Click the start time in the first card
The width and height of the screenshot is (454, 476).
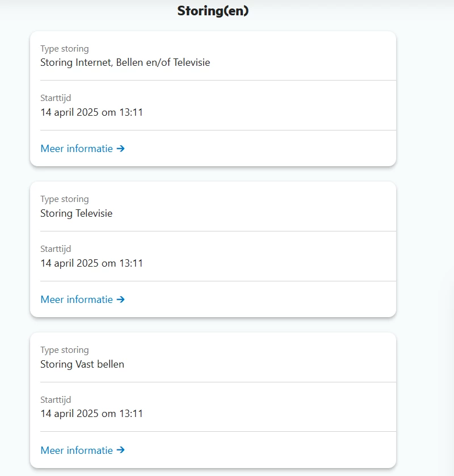(91, 112)
